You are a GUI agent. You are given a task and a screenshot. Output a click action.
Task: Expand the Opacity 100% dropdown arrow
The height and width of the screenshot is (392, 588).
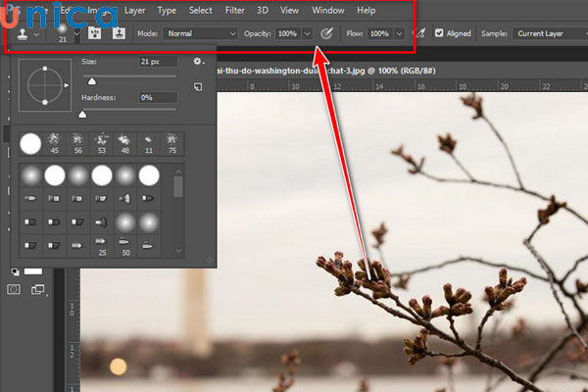[308, 33]
